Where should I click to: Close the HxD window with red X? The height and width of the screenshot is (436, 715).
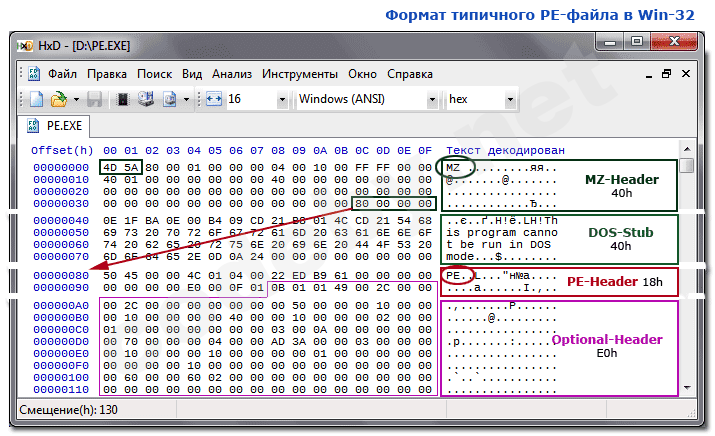coord(674,42)
